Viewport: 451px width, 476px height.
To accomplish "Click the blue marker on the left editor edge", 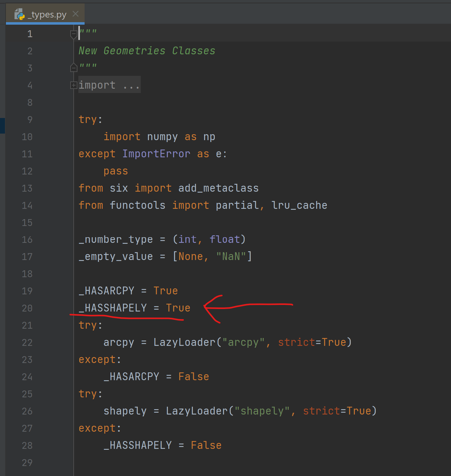I will click(2, 125).
